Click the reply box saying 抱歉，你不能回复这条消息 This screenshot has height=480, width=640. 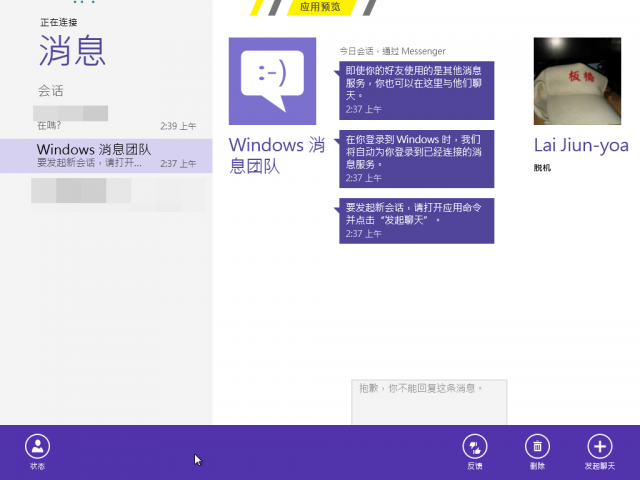[429, 402]
